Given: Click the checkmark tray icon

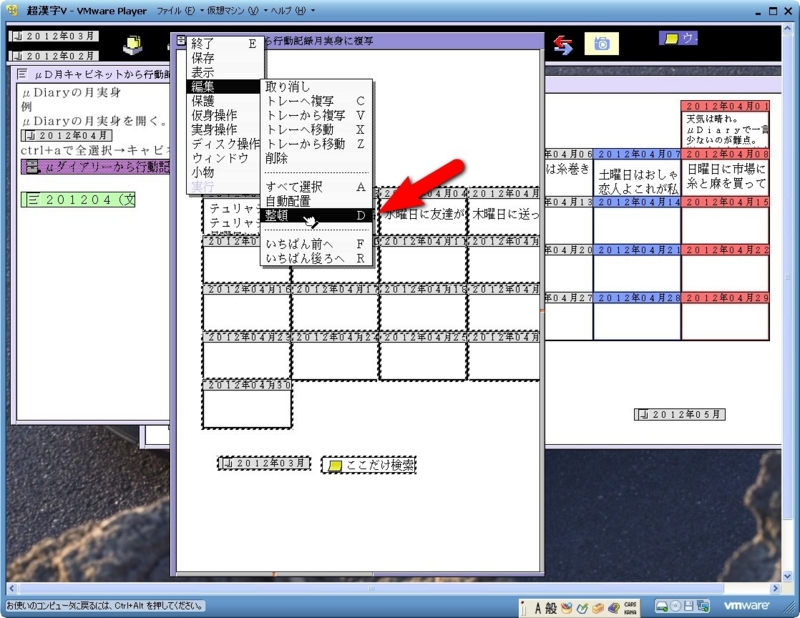Looking at the screenshot, I should point(582,608).
